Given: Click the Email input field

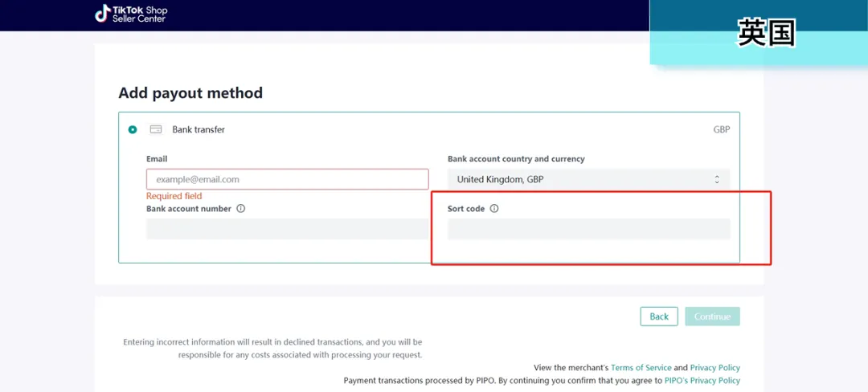Looking at the screenshot, I should [x=287, y=179].
